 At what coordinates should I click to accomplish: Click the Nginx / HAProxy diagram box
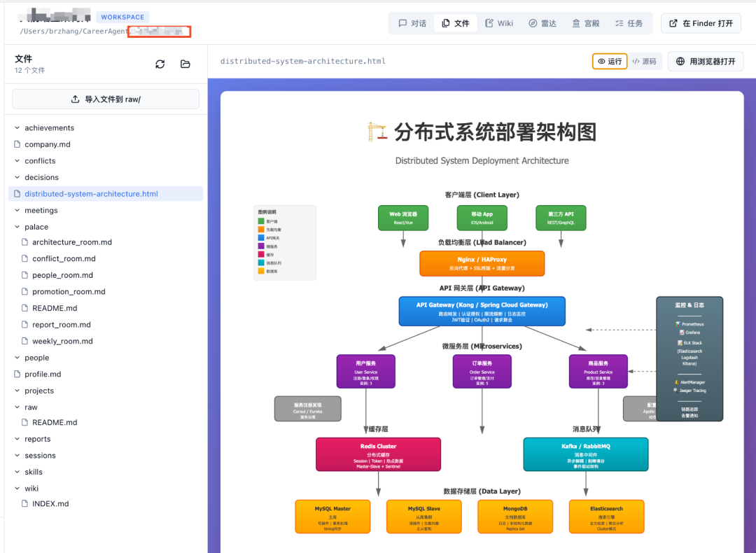482,264
